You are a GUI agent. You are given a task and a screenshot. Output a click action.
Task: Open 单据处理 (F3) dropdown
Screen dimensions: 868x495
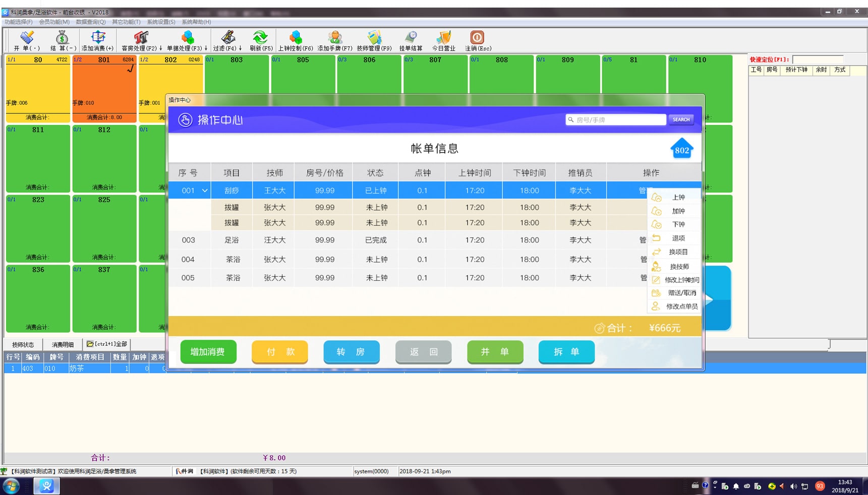coord(187,40)
